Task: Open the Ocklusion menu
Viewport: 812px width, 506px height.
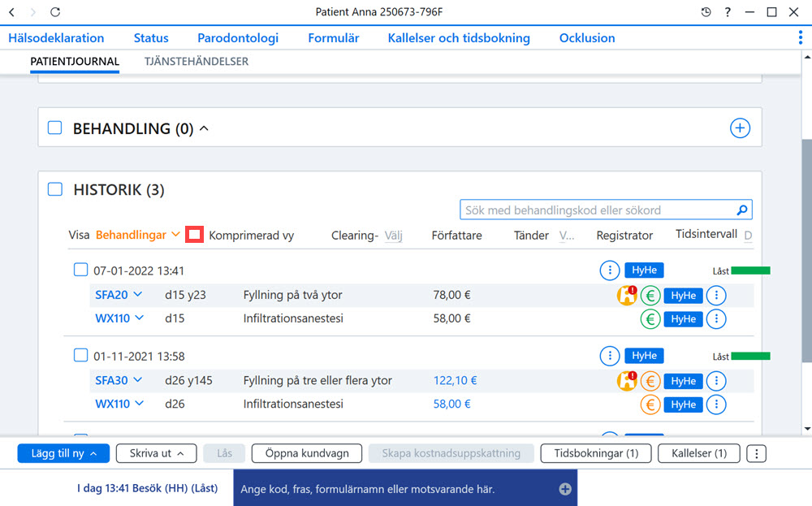Action: click(587, 38)
